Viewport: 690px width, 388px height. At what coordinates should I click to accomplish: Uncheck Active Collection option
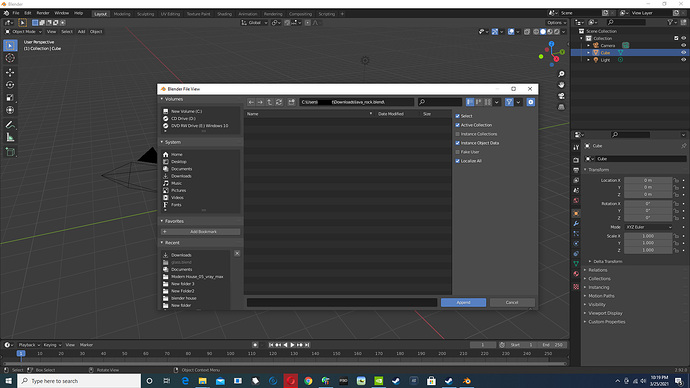coord(458,125)
